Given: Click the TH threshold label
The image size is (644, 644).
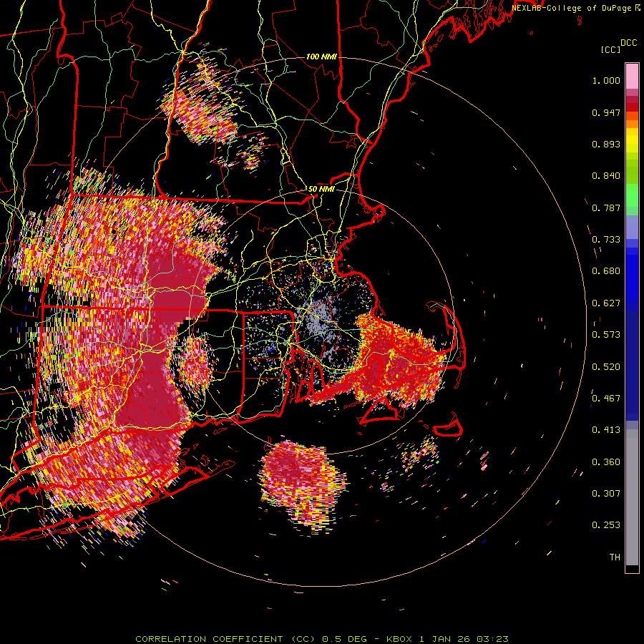Looking at the screenshot, I should pos(615,557).
